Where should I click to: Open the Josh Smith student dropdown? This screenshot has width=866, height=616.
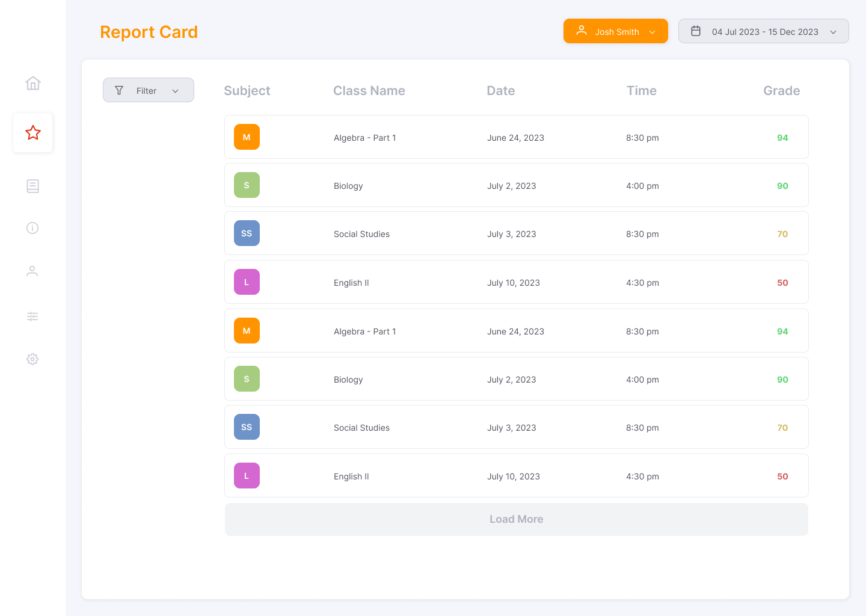click(615, 31)
